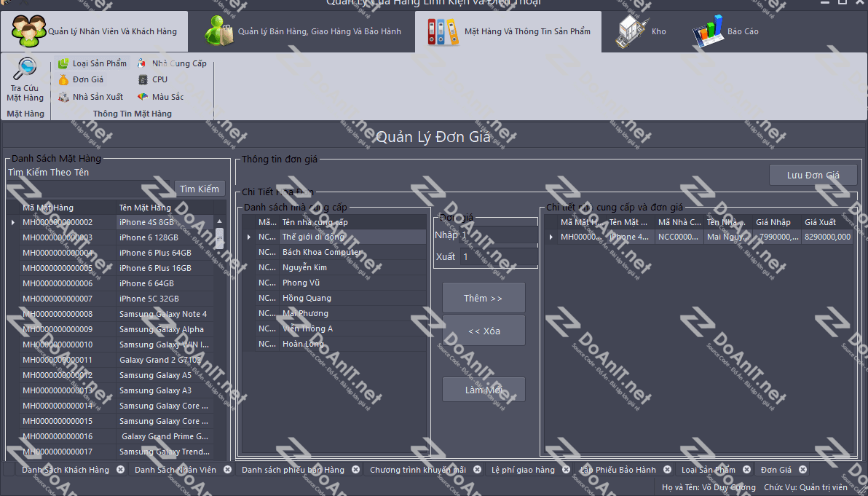
Task: Close the Danh Sách Khách Hàng document tab
Action: point(120,470)
